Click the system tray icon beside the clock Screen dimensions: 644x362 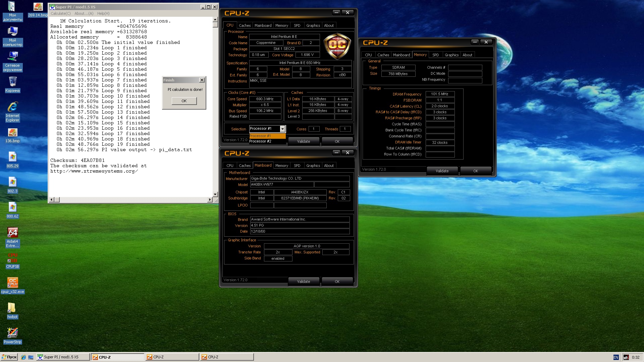pyautogui.click(x=626, y=357)
